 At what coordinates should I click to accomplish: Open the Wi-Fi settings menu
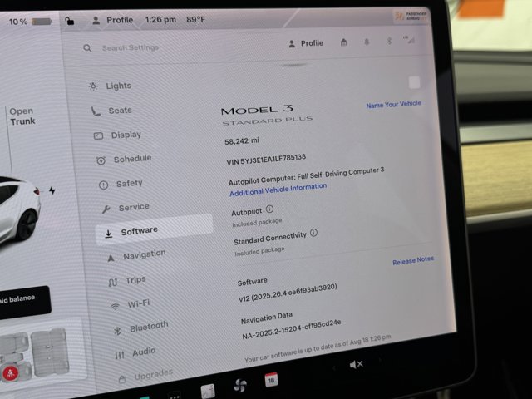click(x=131, y=304)
